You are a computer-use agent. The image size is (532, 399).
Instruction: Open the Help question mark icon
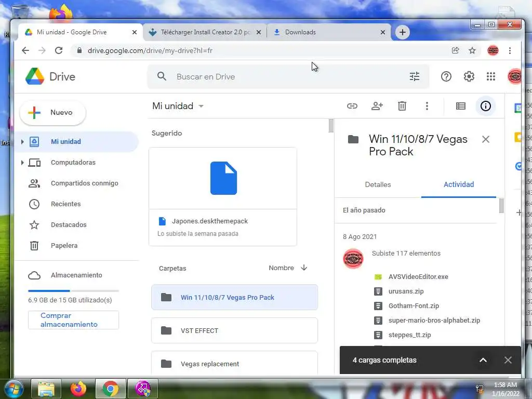446,77
